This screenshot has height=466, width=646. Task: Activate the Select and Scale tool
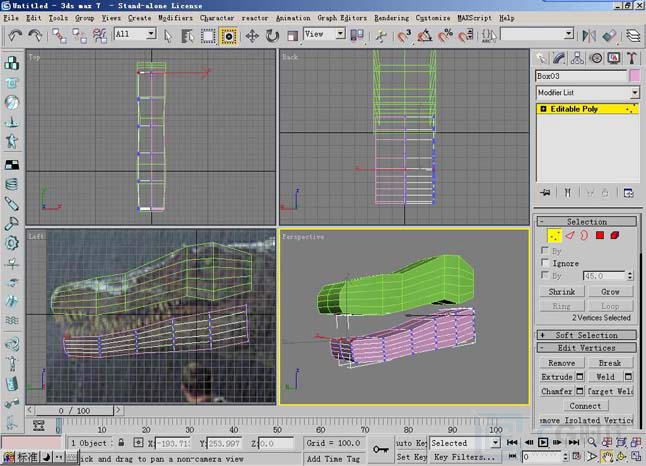(293, 36)
